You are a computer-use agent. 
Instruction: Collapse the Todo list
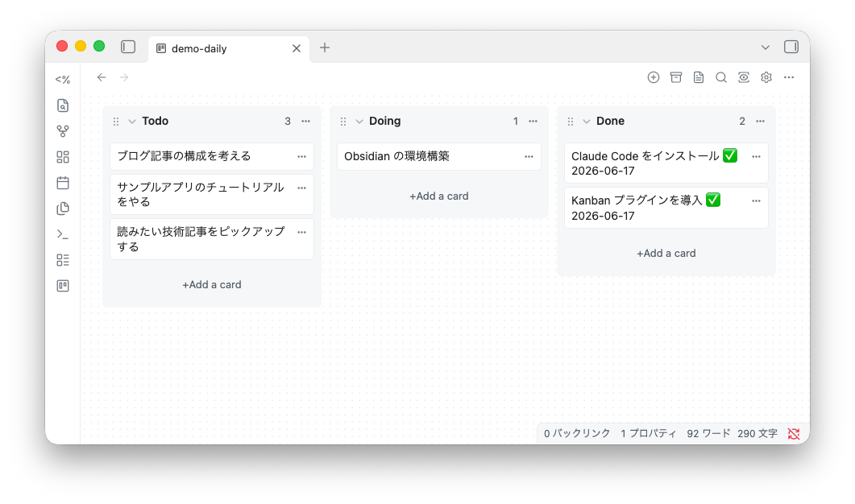(x=132, y=121)
